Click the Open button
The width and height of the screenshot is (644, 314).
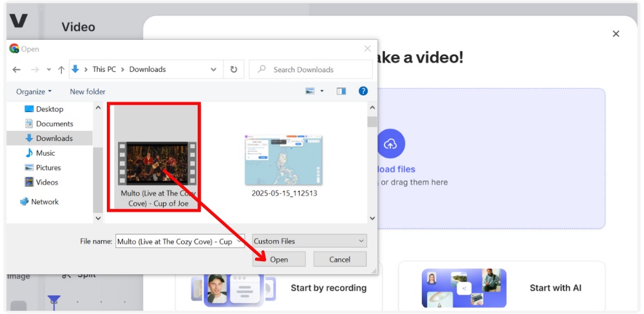coord(279,259)
